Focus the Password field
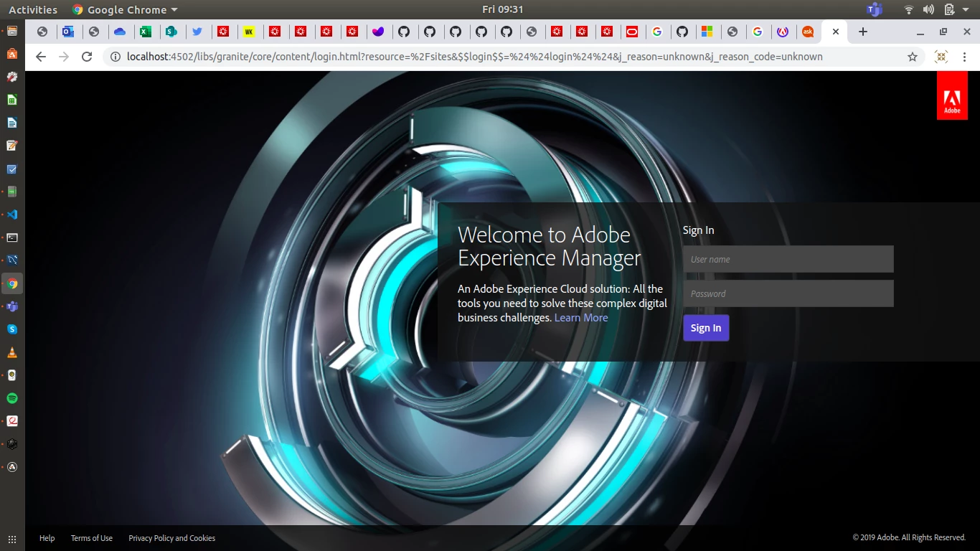The height and width of the screenshot is (551, 980). [x=788, y=293]
